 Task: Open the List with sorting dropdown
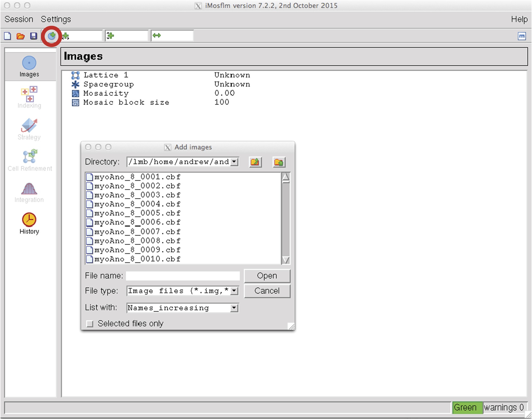234,308
